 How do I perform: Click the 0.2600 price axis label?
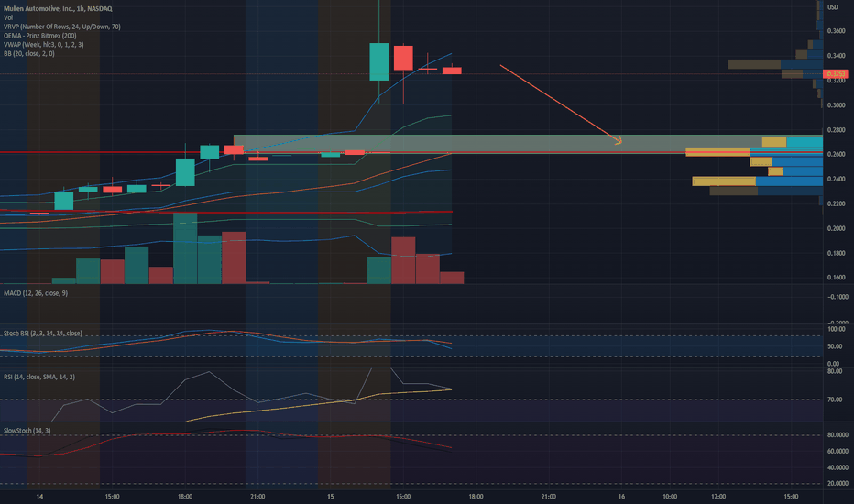[x=837, y=154]
